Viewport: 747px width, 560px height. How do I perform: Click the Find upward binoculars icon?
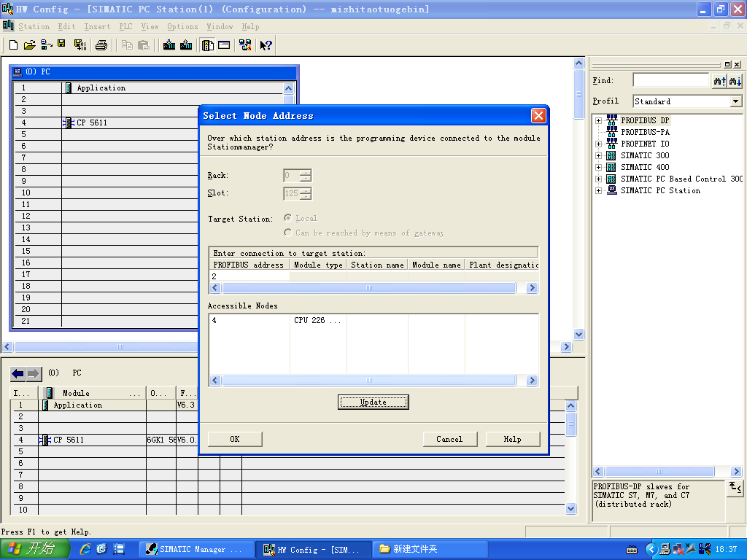(719, 81)
